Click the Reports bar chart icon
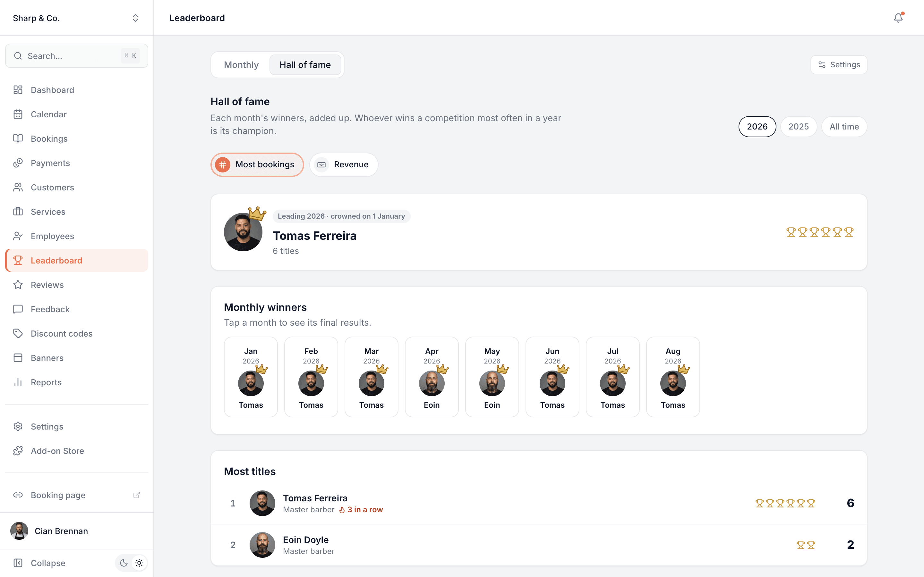The height and width of the screenshot is (577, 924). 18,382
